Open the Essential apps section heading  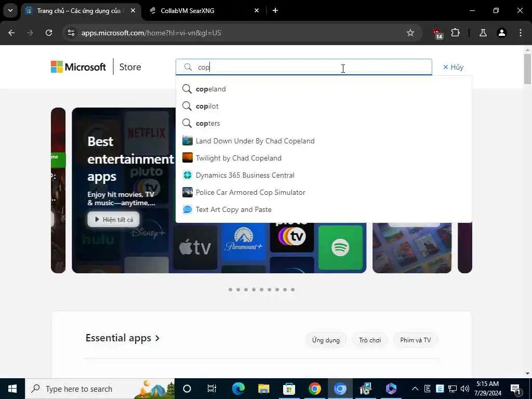point(123,338)
